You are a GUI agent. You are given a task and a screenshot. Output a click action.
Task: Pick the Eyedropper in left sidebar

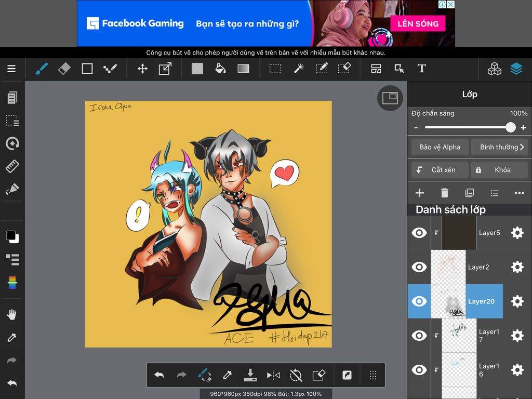(x=12, y=338)
